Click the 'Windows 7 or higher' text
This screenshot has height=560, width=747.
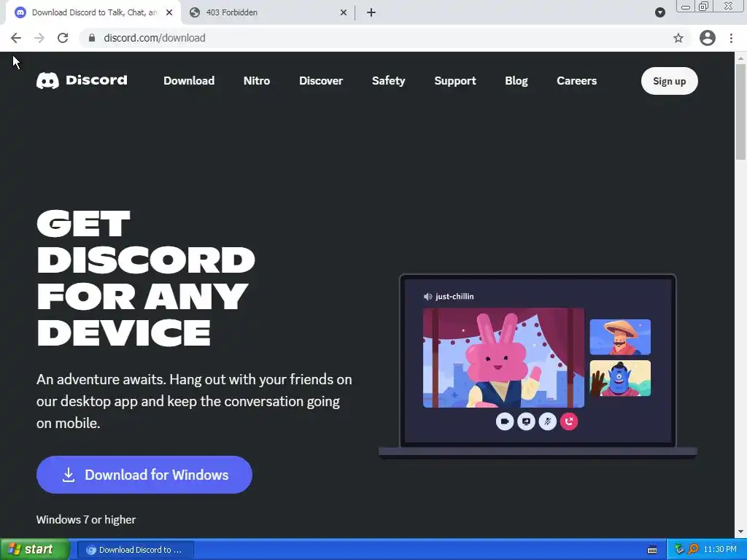click(x=86, y=519)
